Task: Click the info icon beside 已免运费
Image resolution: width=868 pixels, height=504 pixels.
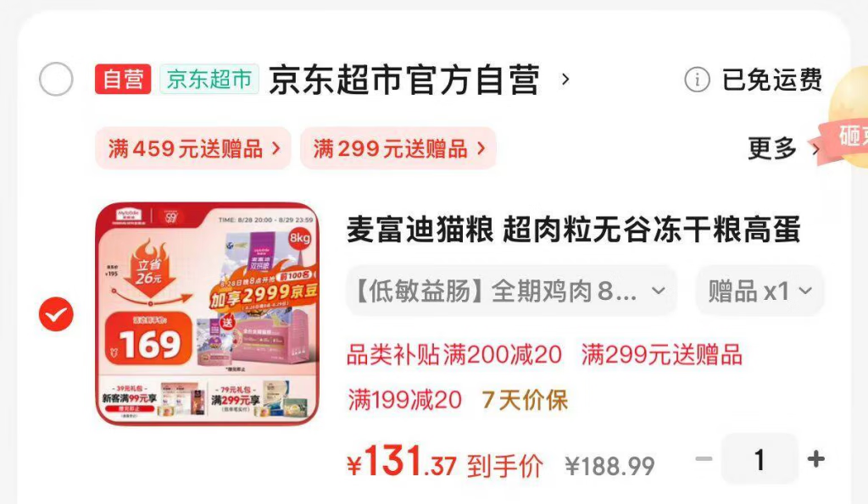Action: pos(697,80)
